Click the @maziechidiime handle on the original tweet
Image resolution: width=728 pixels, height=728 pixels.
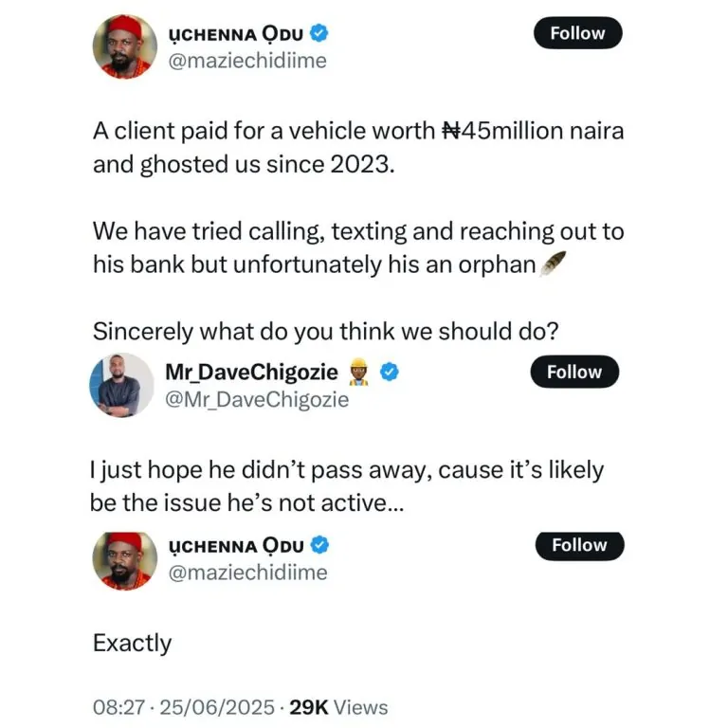point(246,62)
